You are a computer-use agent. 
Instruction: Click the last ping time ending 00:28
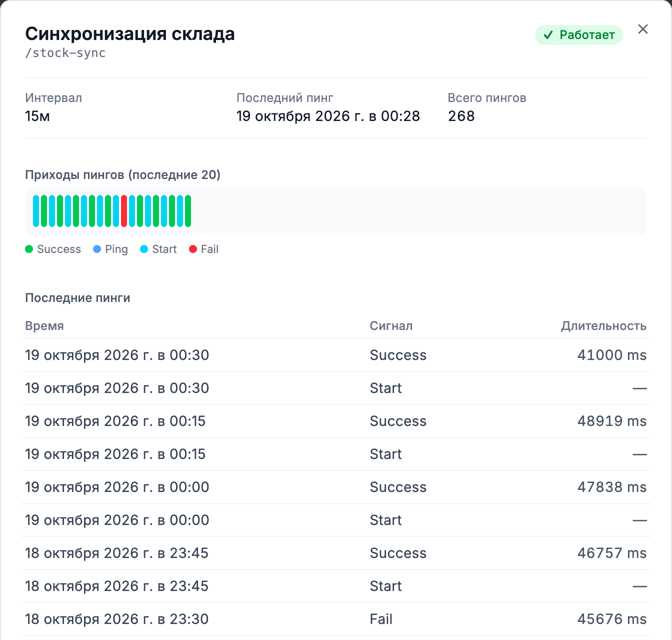pyautogui.click(x=328, y=116)
